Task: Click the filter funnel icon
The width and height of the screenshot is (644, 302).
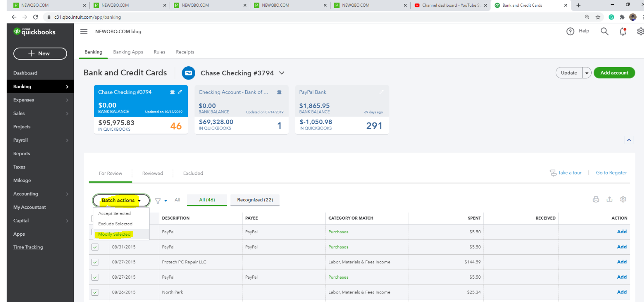Action: (x=158, y=201)
